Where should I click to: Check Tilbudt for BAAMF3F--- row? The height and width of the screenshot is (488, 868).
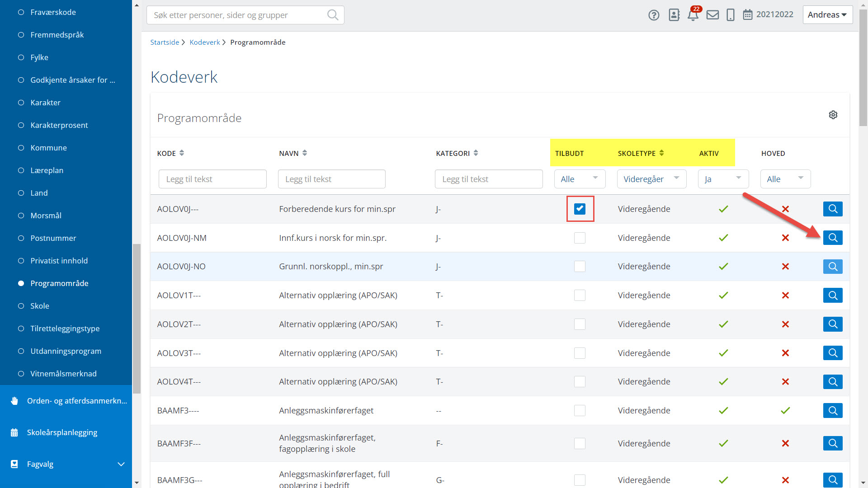click(x=580, y=443)
